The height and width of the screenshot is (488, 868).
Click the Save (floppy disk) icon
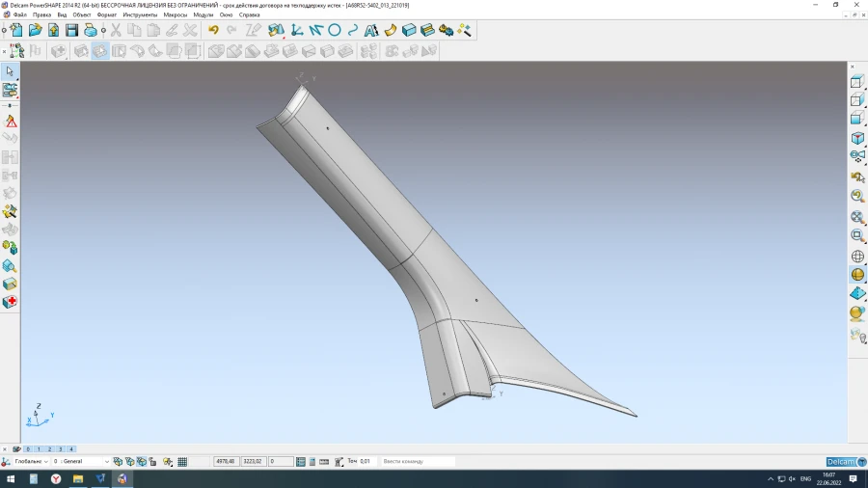coord(71,30)
